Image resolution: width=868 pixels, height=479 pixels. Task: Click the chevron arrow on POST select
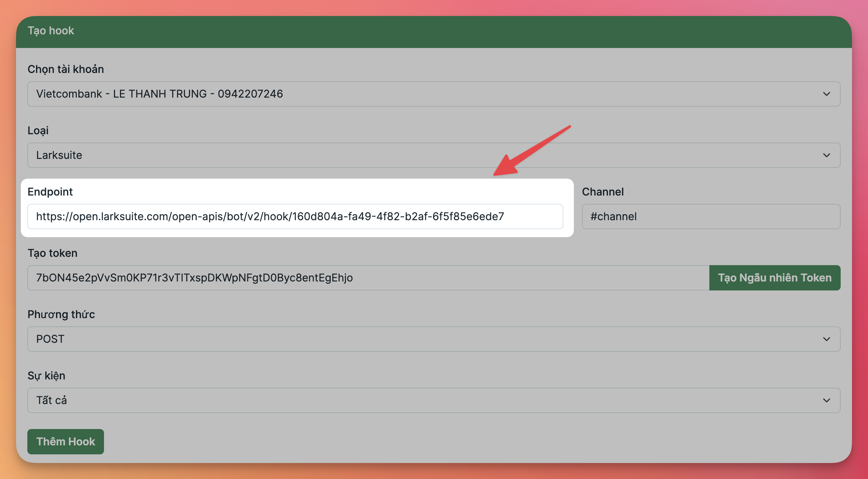pyautogui.click(x=826, y=339)
